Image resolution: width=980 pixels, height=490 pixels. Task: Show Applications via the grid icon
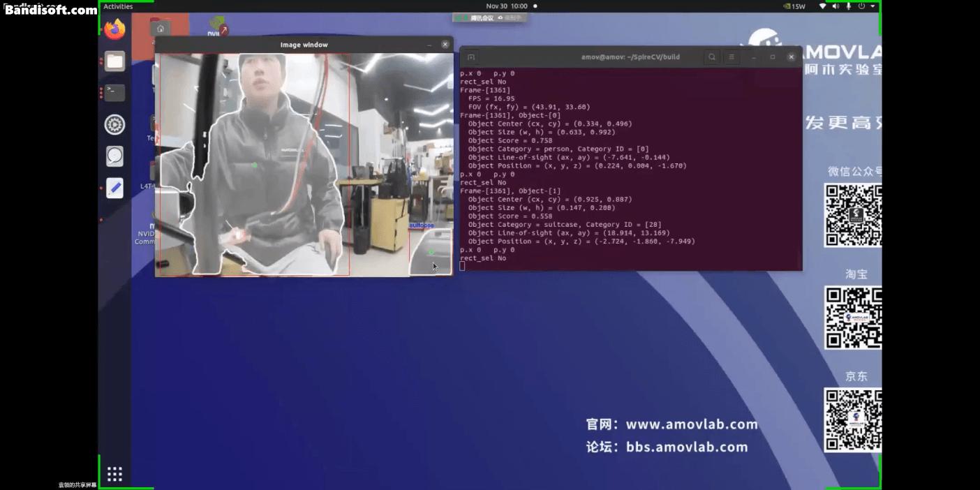114,473
